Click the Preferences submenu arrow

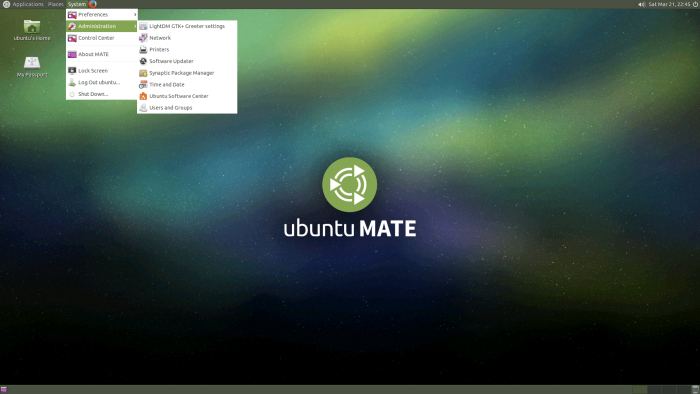[x=135, y=15]
